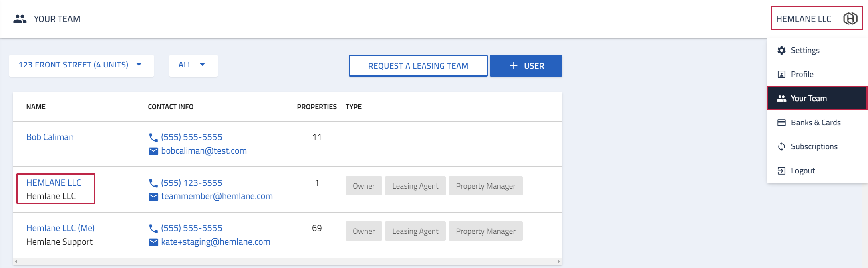Click phone icon in Bob Caliman row
868x268 pixels.
click(x=153, y=137)
